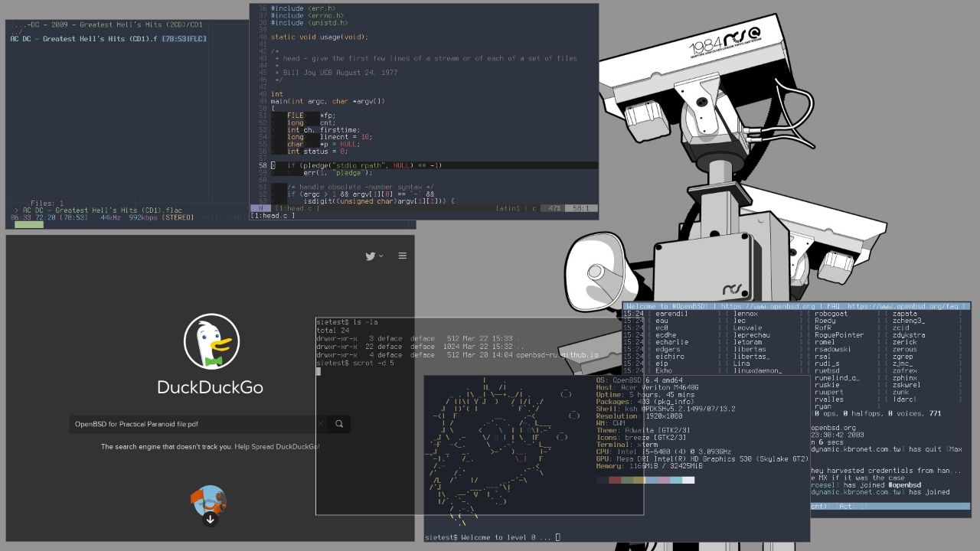The height and width of the screenshot is (551, 980).
Task: Click the 'int status = 0;' line in the editor
Action: coord(317,152)
